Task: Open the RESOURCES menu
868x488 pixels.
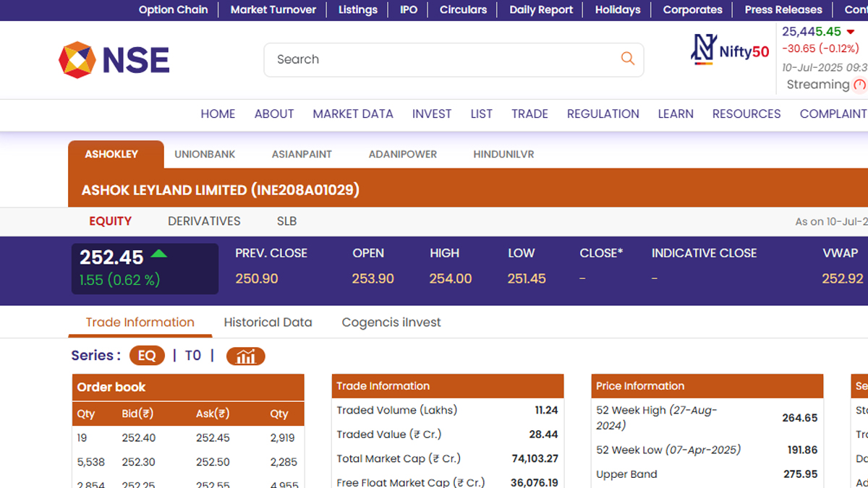Action: (x=746, y=114)
